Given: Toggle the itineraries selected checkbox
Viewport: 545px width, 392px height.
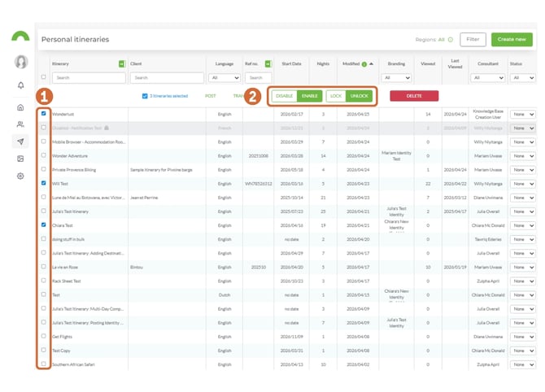Looking at the screenshot, I should [145, 96].
